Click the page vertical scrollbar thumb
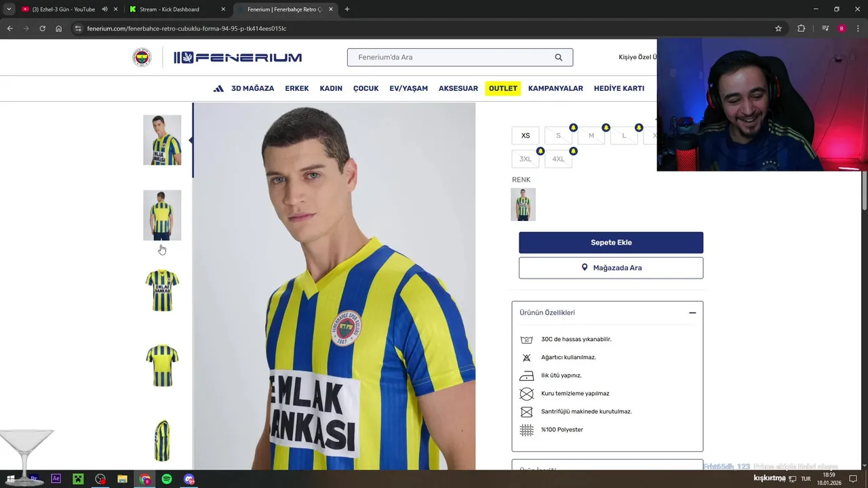This screenshot has height=488, width=868. 865,191
